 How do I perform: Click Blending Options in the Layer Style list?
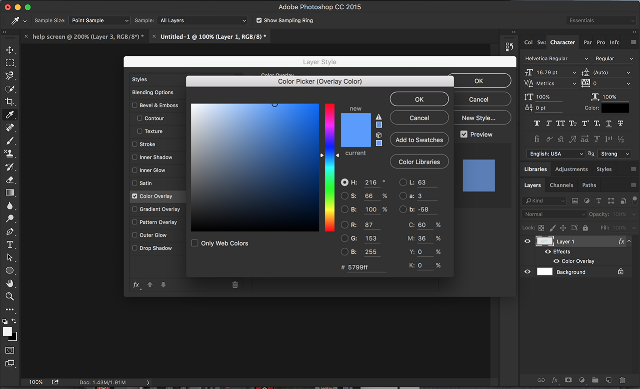coord(153,92)
